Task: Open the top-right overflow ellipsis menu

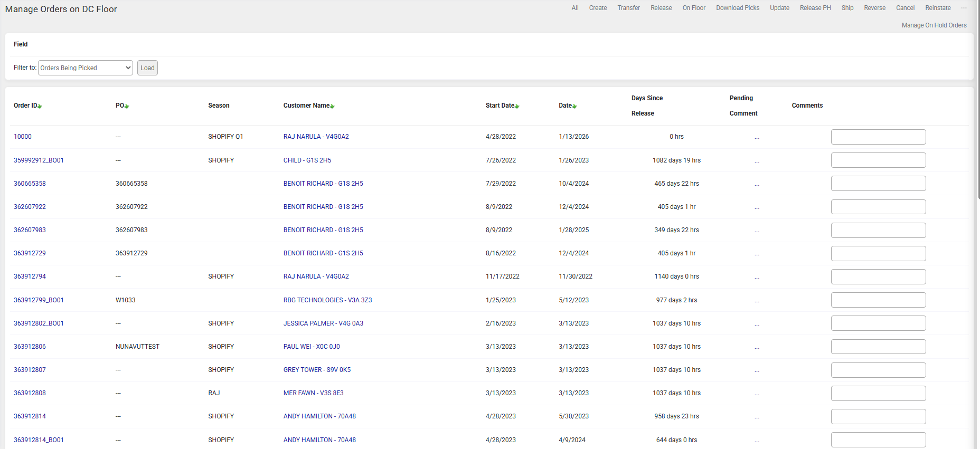Action: coord(964,8)
